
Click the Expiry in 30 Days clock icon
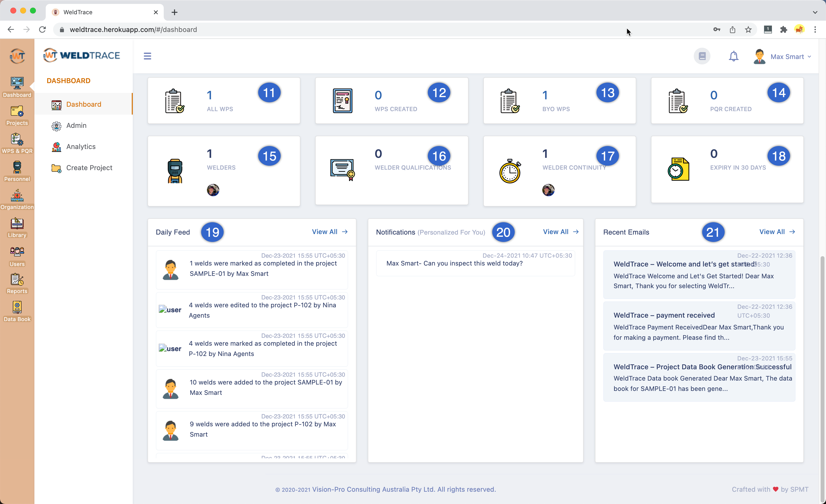(x=678, y=169)
